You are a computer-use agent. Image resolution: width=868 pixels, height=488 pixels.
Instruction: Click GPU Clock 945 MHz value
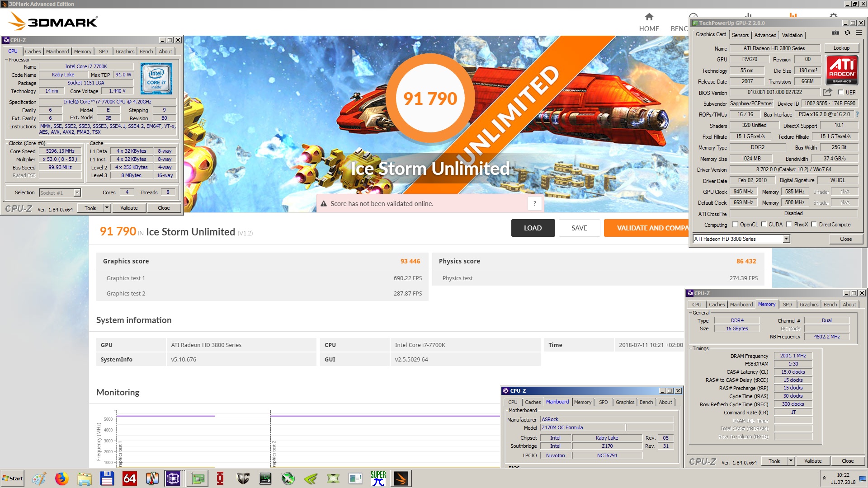tap(743, 192)
